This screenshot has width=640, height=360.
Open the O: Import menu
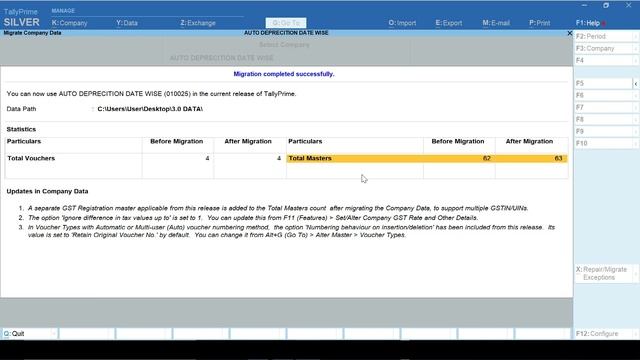point(402,23)
